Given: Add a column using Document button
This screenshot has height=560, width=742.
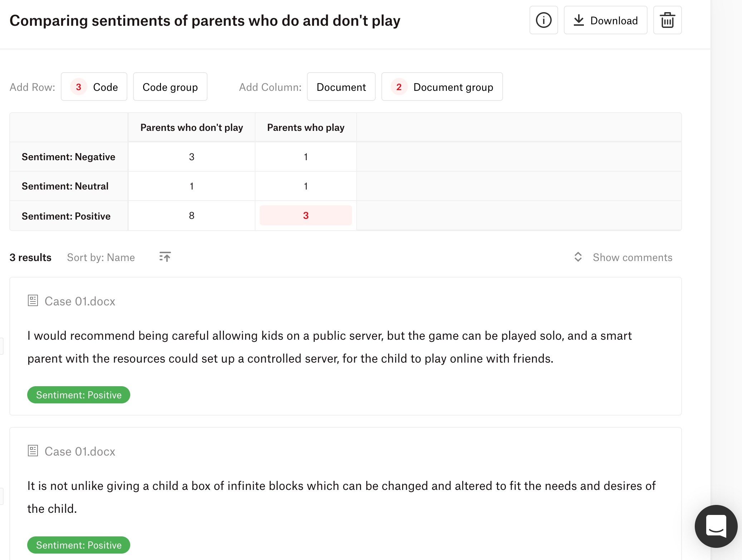Looking at the screenshot, I should point(341,87).
